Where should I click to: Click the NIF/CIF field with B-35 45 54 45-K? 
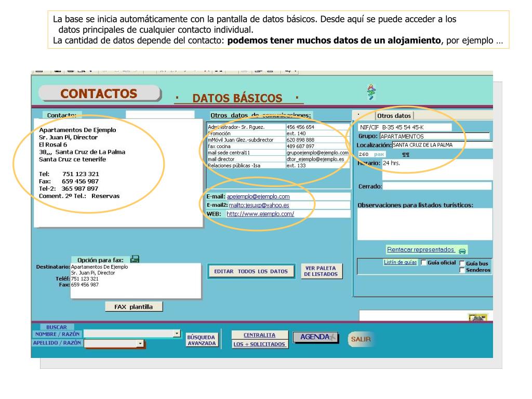point(405,127)
